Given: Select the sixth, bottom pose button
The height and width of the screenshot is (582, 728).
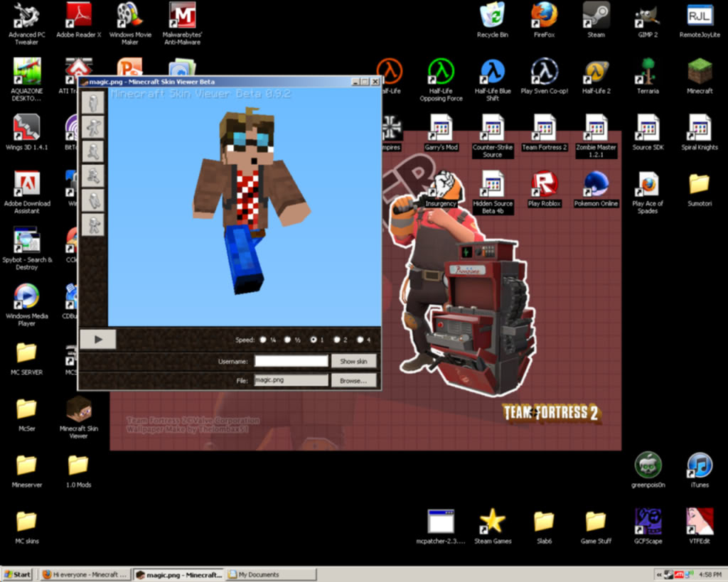Looking at the screenshot, I should [x=93, y=225].
